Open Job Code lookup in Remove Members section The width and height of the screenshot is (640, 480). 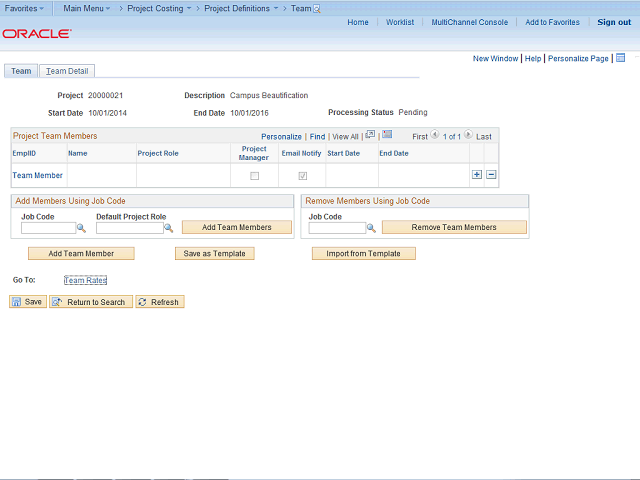(371, 228)
